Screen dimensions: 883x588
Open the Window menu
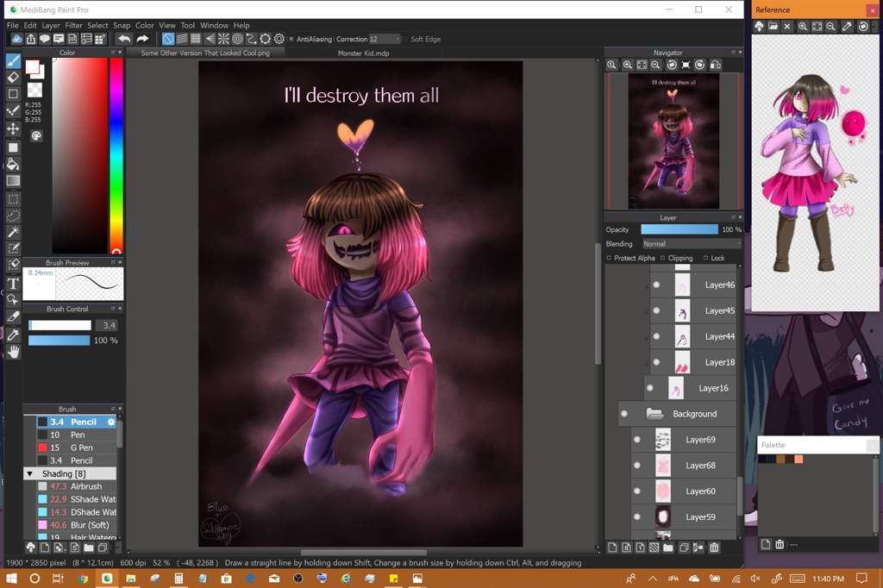click(x=214, y=25)
